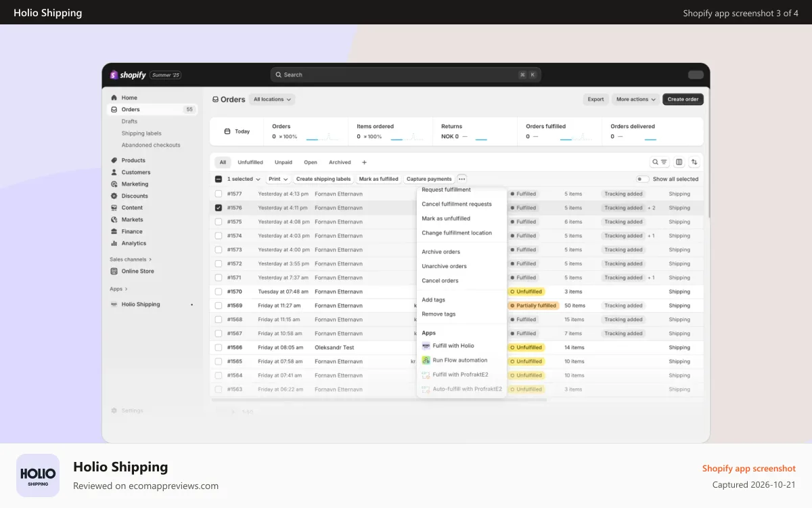This screenshot has height=508, width=812.
Task: Open the edit columns icon button
Action: [679, 162]
